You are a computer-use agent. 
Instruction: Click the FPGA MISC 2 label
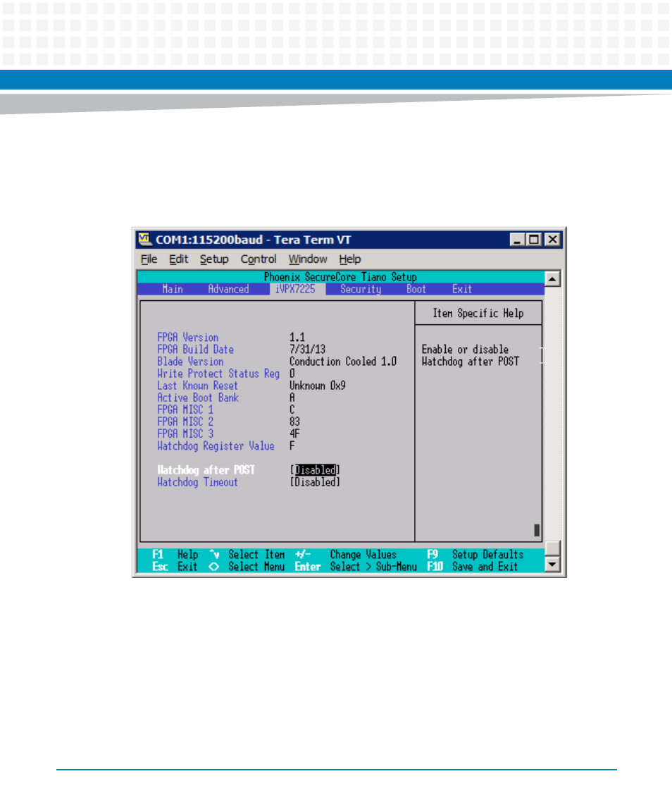coord(185,422)
